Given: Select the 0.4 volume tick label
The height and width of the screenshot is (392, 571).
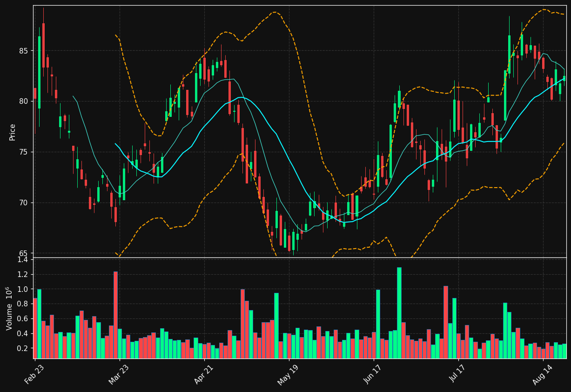Looking at the screenshot, I should click(23, 334).
